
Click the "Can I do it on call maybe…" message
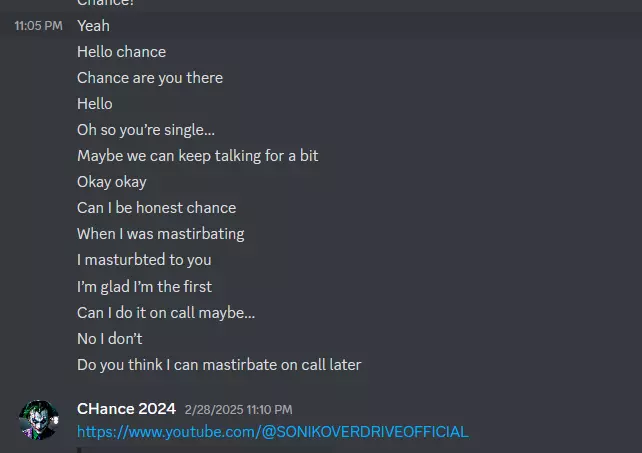(166, 312)
